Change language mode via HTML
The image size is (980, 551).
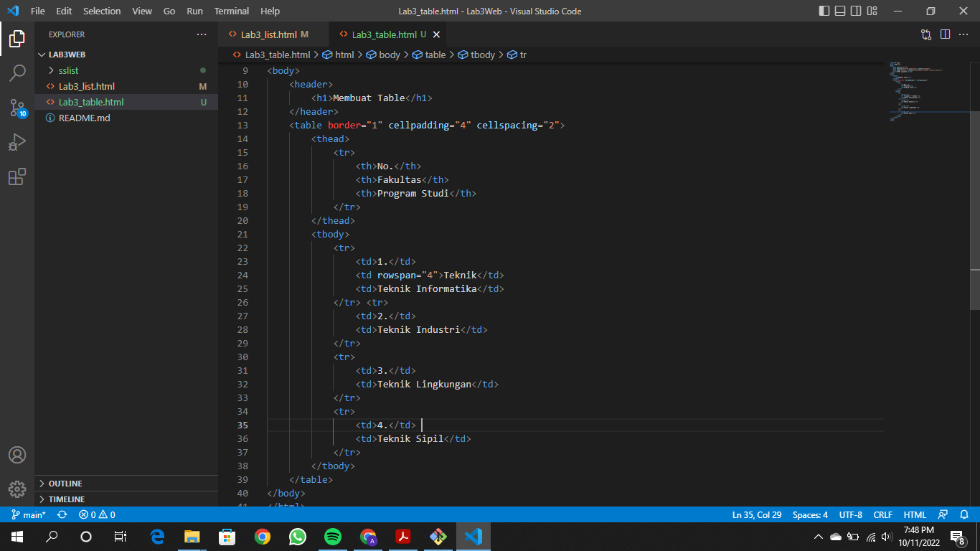click(x=915, y=514)
